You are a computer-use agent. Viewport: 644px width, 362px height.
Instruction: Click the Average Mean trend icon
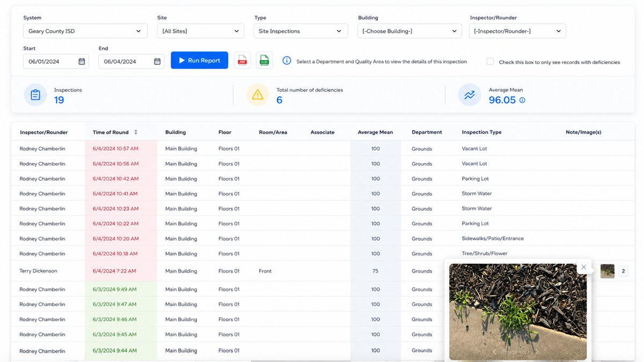(x=470, y=95)
